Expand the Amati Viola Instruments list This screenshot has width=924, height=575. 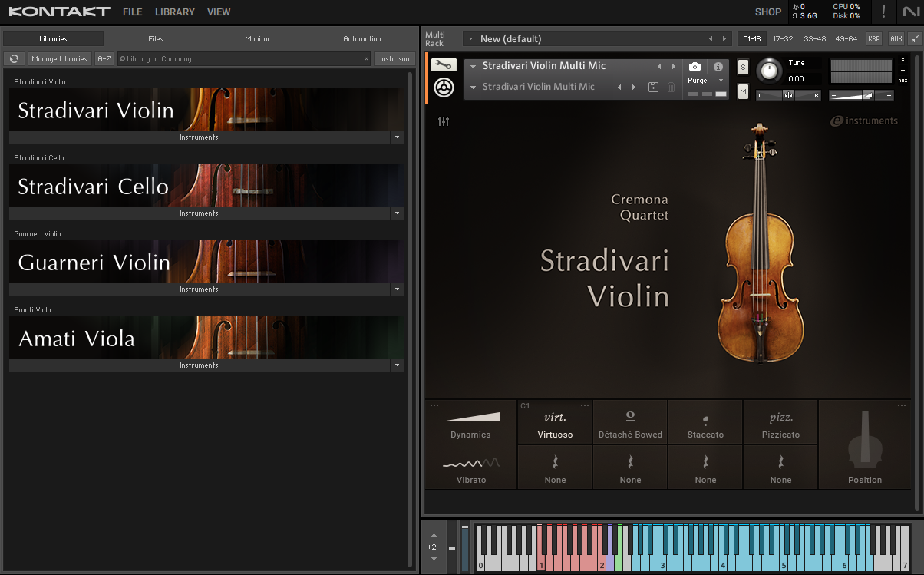click(398, 365)
